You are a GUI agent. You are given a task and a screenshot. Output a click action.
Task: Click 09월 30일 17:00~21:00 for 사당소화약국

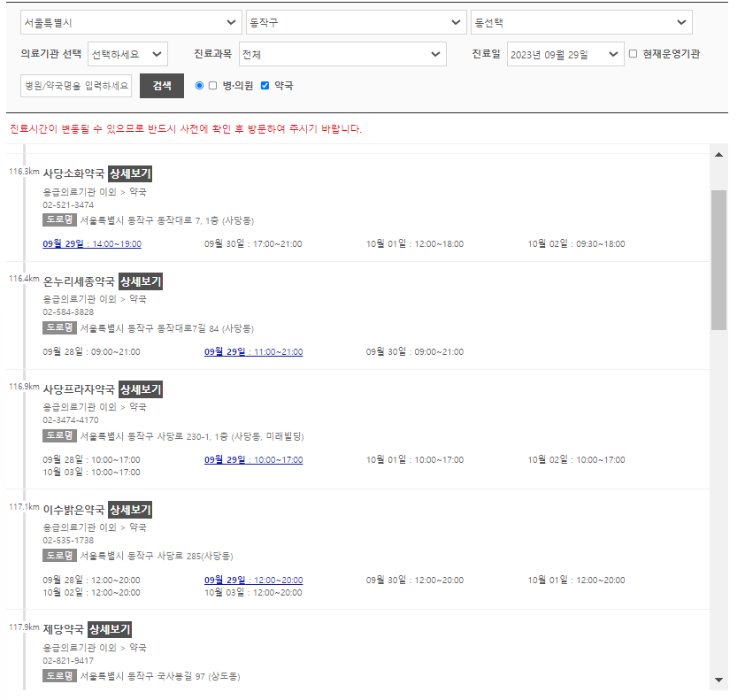[253, 243]
